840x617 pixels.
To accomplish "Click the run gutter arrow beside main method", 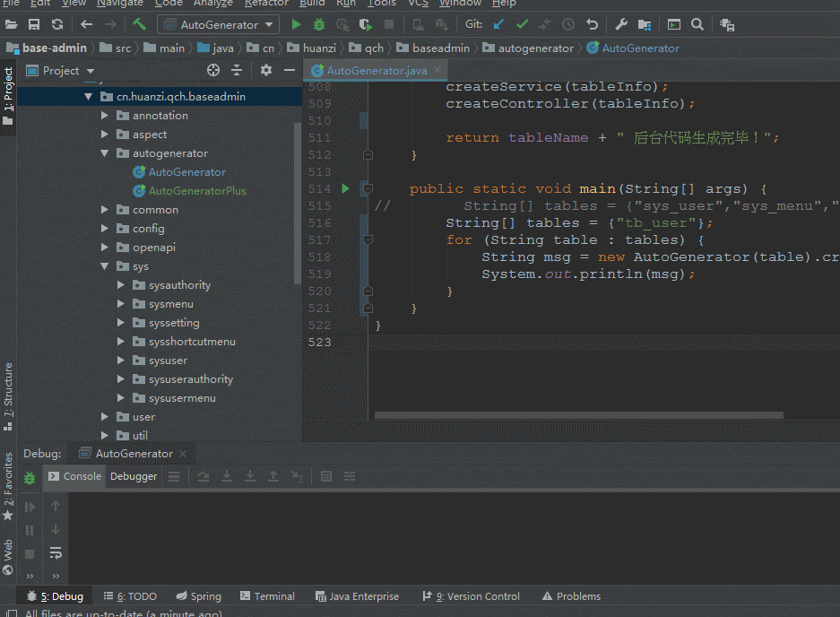I will pos(345,188).
